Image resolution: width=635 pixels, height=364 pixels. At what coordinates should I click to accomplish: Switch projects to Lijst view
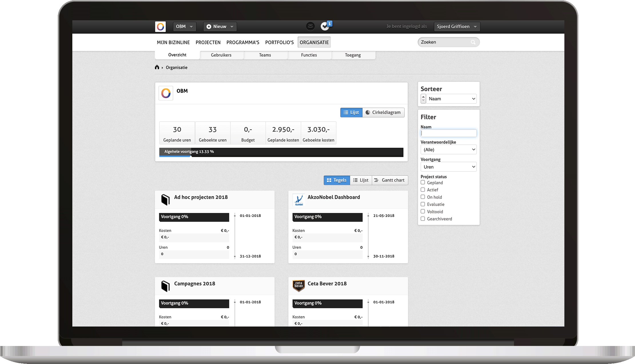click(361, 180)
